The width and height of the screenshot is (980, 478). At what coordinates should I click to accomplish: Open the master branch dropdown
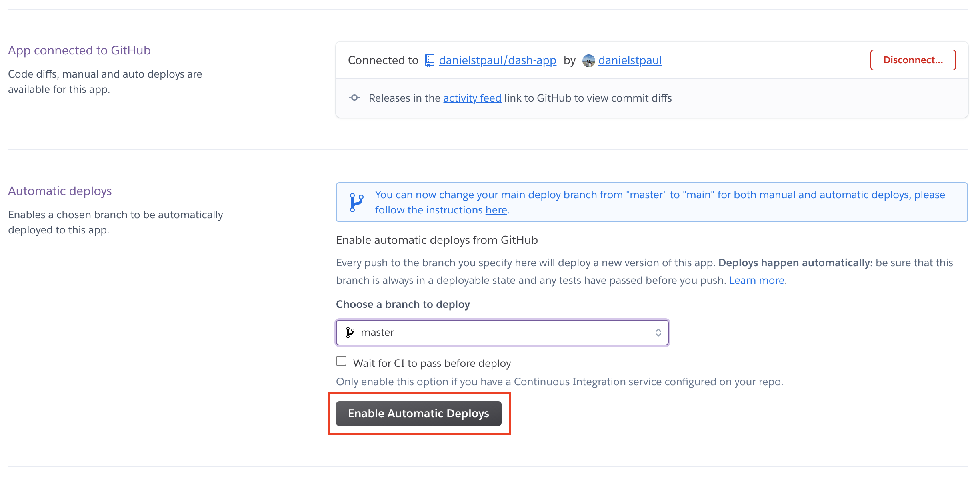coord(502,332)
